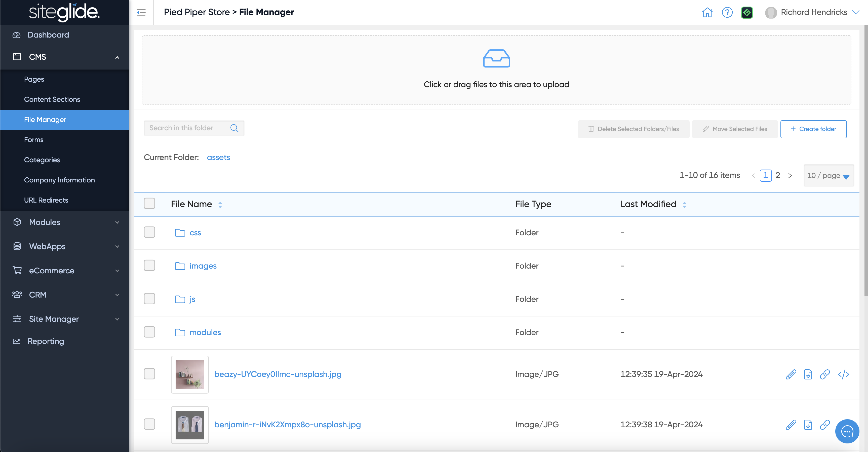Copy link icon for benjamin-r image

pyautogui.click(x=824, y=425)
